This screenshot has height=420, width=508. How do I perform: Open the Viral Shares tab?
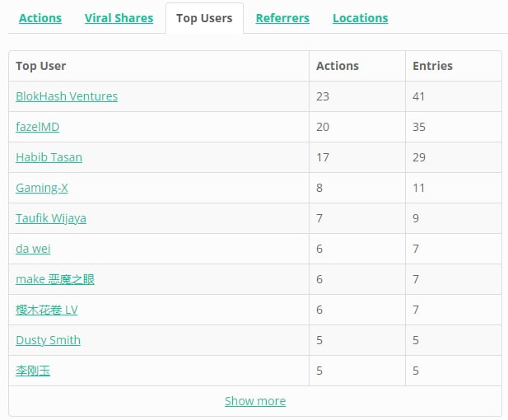pos(119,18)
